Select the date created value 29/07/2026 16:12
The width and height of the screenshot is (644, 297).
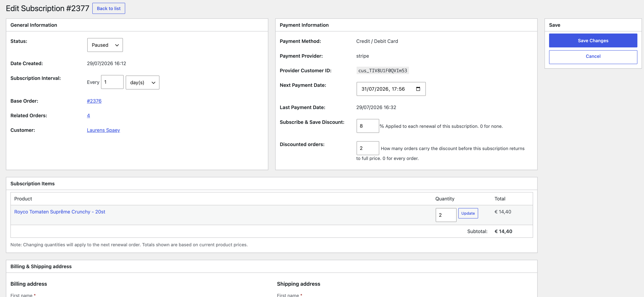pos(107,63)
